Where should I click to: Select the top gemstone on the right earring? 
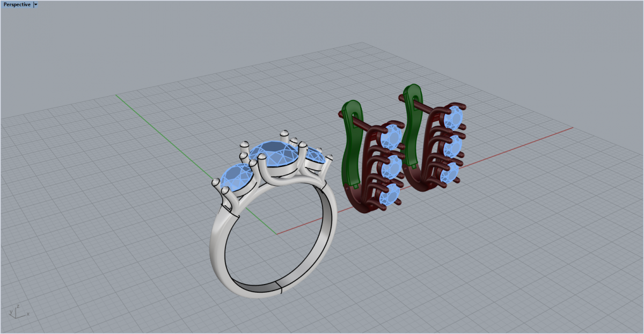point(455,118)
